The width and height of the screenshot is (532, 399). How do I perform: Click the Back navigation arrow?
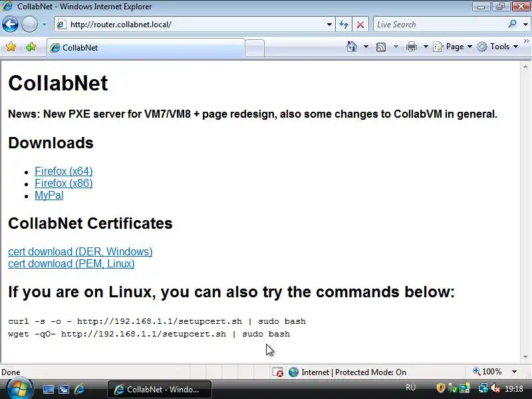click(10, 25)
